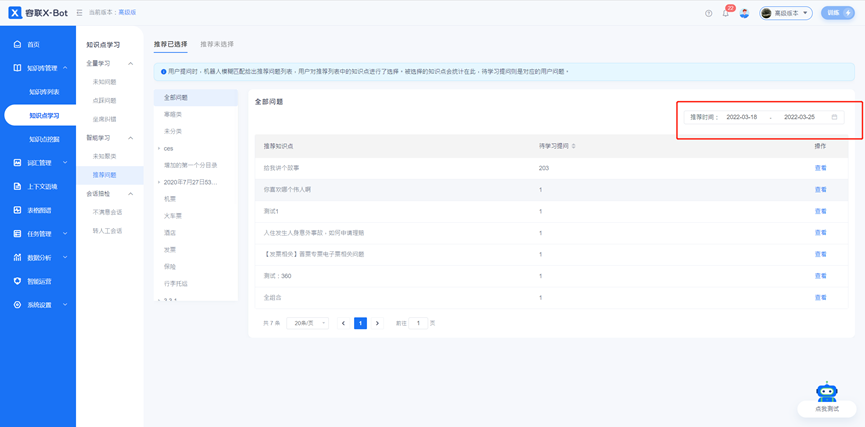865x427 pixels.
Task: Select 机票 category
Action: point(196,199)
